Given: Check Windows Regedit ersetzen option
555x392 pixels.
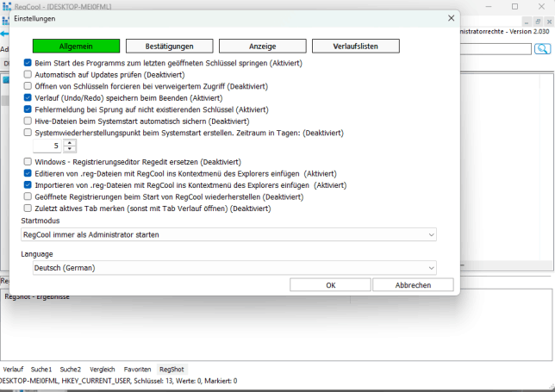Looking at the screenshot, I should 28,162.
